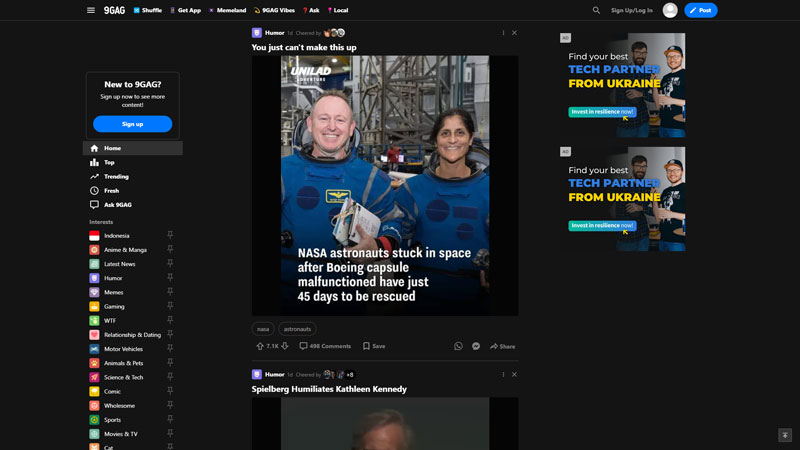Screen dimensions: 800x450
Task: Click the user avatar icon
Action: tap(670, 10)
